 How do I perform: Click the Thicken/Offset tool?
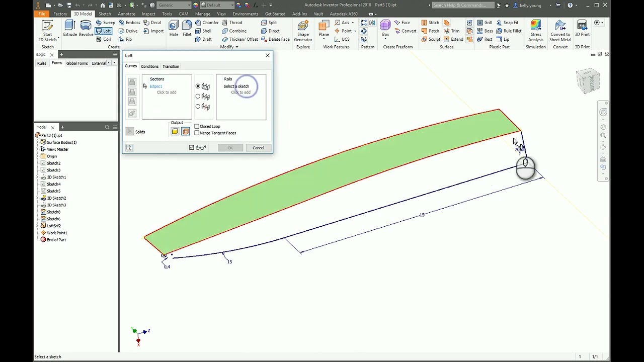239,39
